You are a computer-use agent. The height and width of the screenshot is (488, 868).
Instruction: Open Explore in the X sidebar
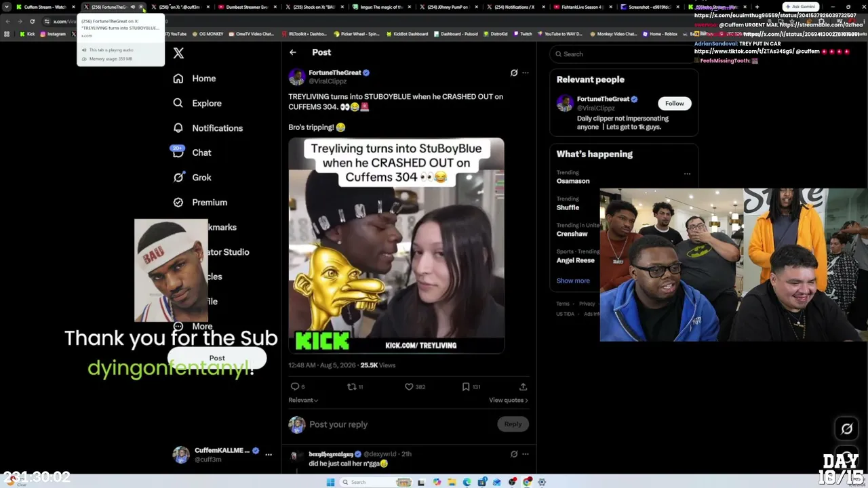197,103
